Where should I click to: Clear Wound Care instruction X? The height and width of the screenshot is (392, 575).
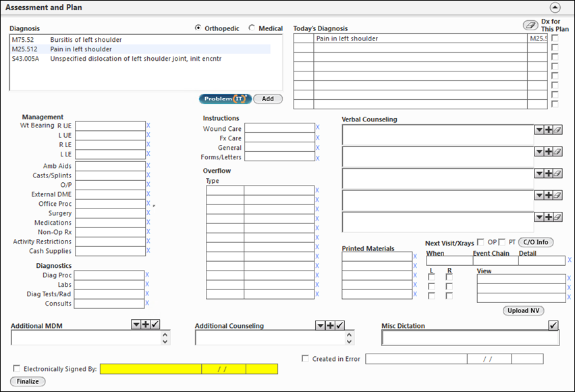[x=318, y=128]
